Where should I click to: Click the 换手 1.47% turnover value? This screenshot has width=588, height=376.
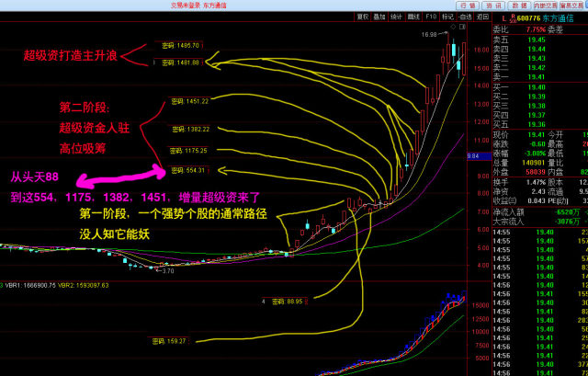[x=536, y=182]
